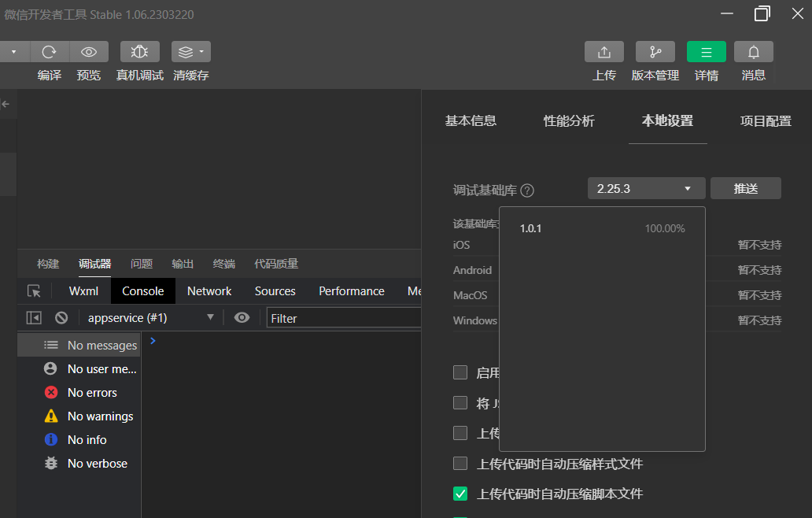Open the 问题 panel tab
Screen dimensions: 812x518
pos(142,264)
